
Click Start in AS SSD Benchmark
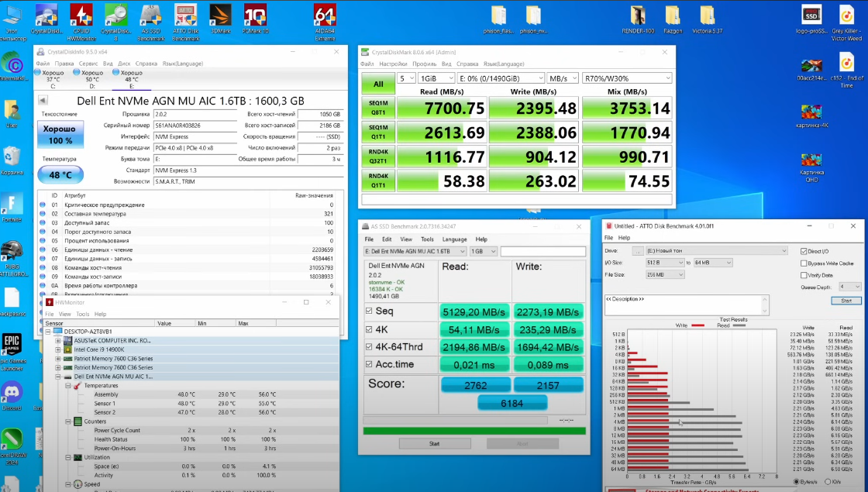[x=435, y=444]
